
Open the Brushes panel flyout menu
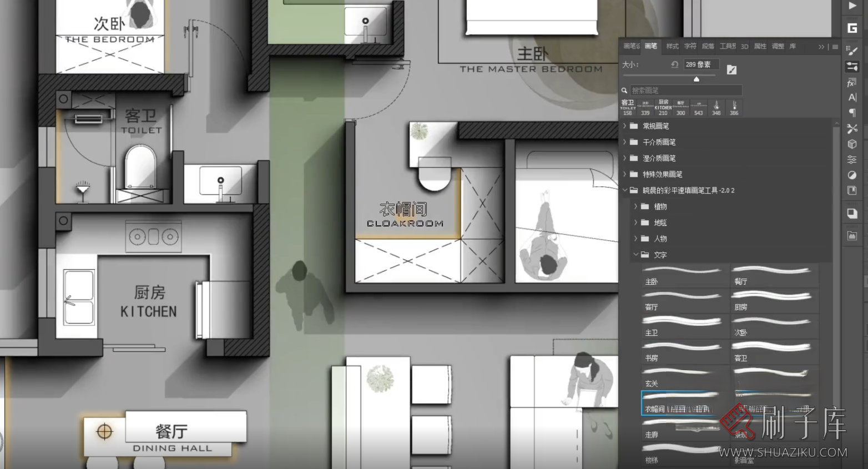[x=835, y=47]
